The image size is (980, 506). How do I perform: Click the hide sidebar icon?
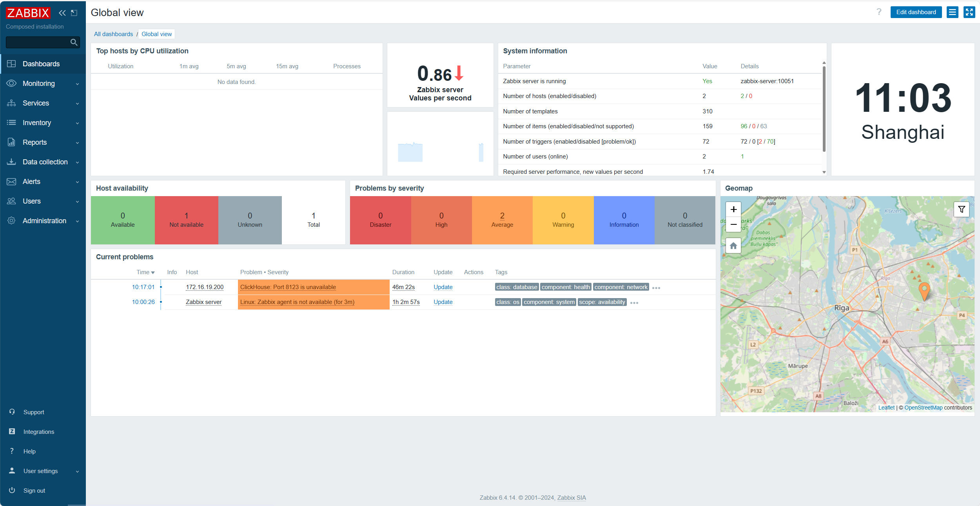(x=74, y=13)
